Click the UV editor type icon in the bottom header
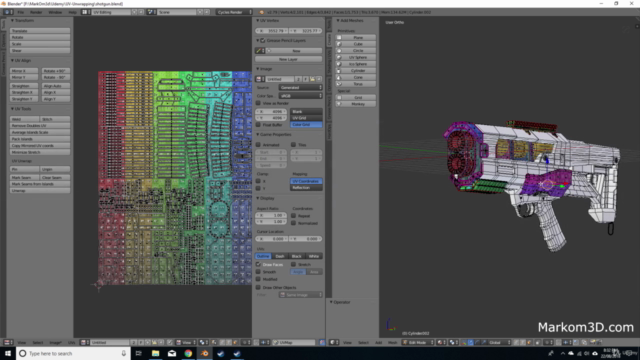Viewport: 640px width, 360px height. click(7, 342)
